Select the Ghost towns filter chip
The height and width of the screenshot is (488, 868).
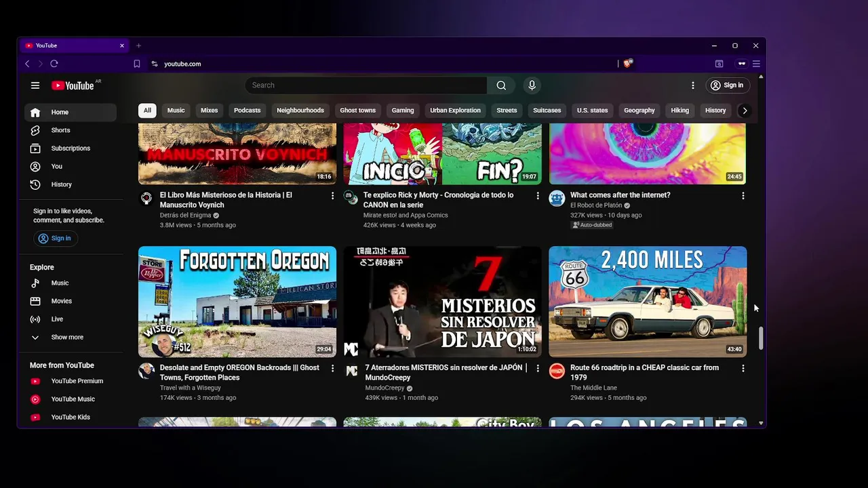(x=358, y=110)
